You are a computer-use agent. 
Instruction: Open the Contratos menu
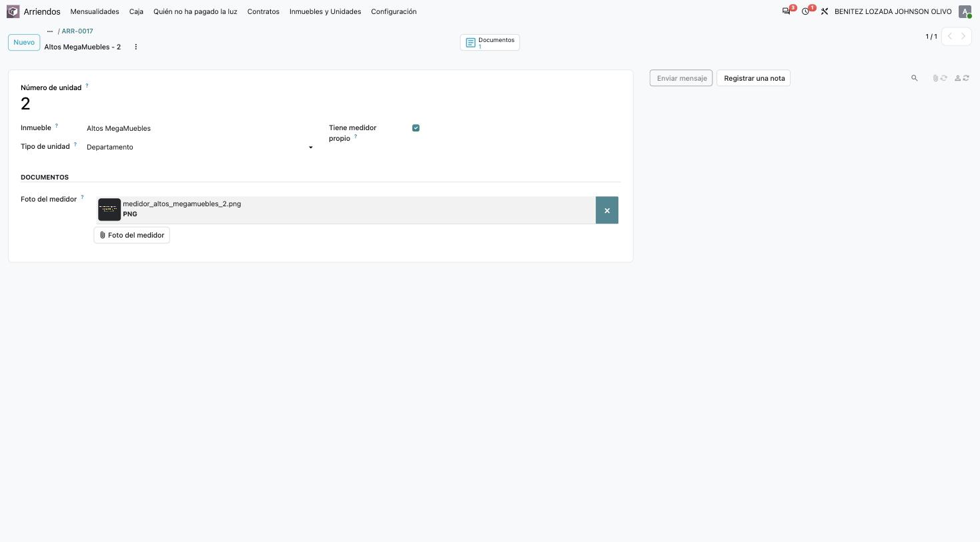point(264,11)
